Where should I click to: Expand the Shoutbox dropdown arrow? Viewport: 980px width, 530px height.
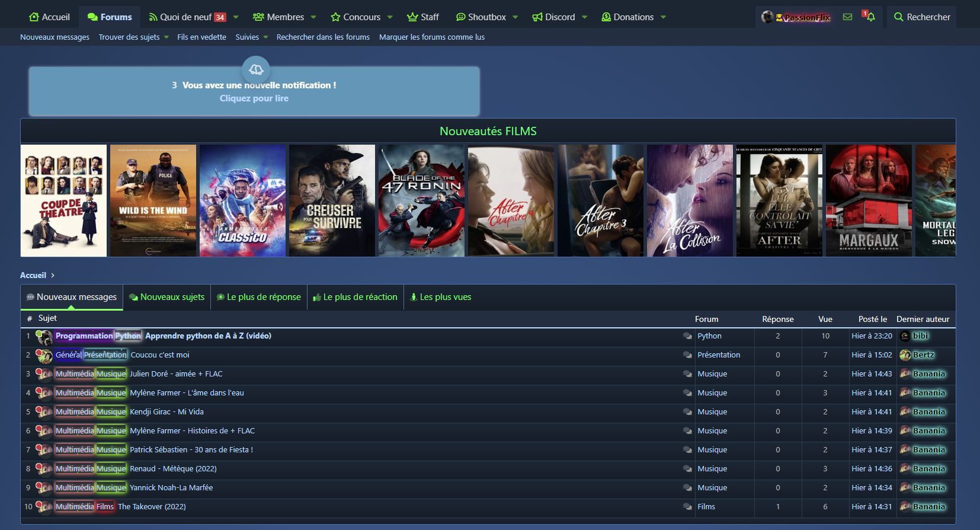[515, 17]
